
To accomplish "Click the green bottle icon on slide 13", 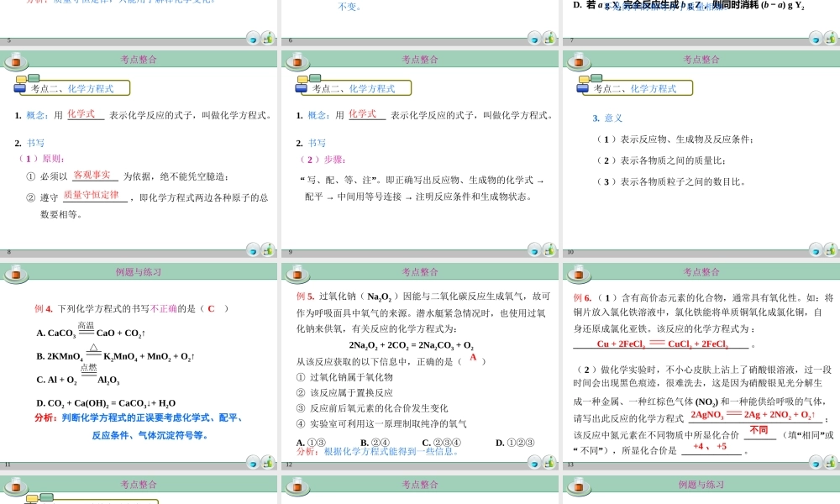I will pos(831,462).
